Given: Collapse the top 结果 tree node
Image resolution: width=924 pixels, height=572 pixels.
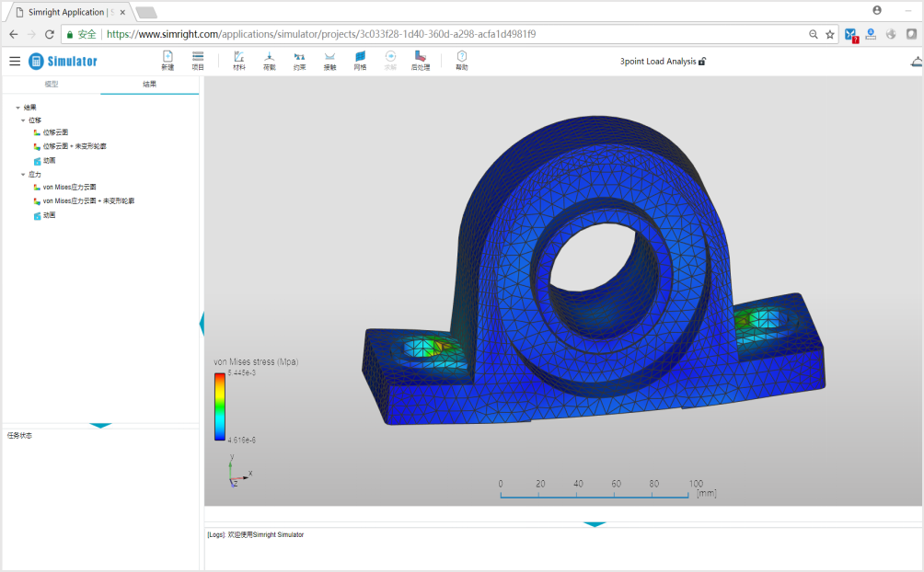Looking at the screenshot, I should coord(17,108).
